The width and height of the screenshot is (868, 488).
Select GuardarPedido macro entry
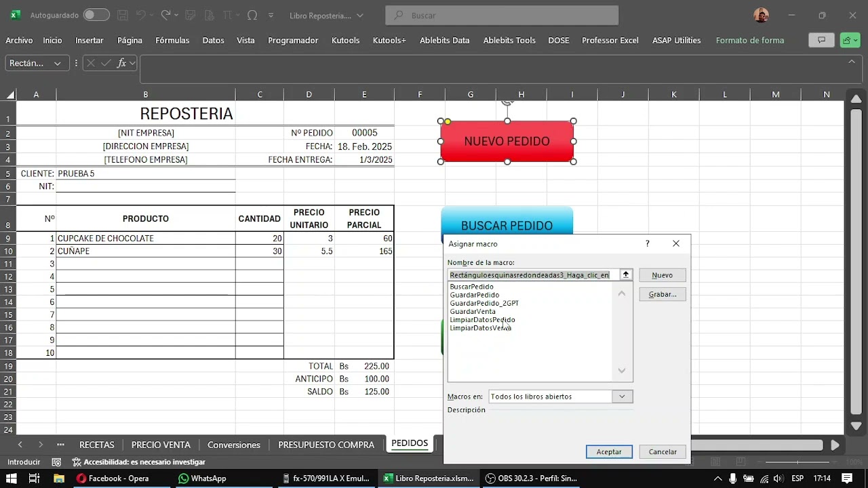coord(474,295)
